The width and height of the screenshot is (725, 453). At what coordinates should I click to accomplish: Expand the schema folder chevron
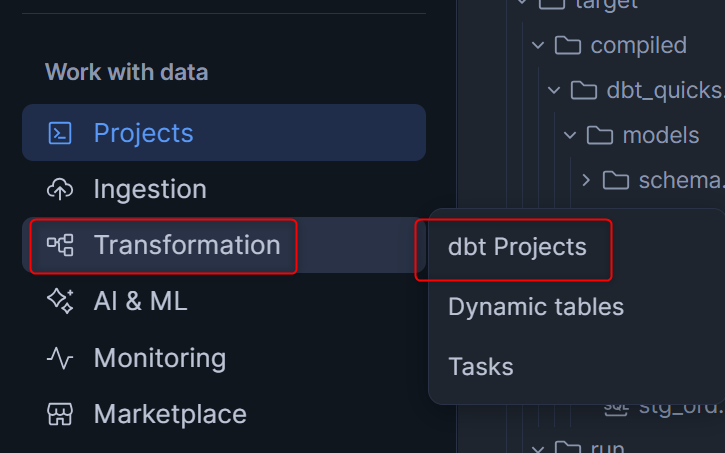point(586,180)
